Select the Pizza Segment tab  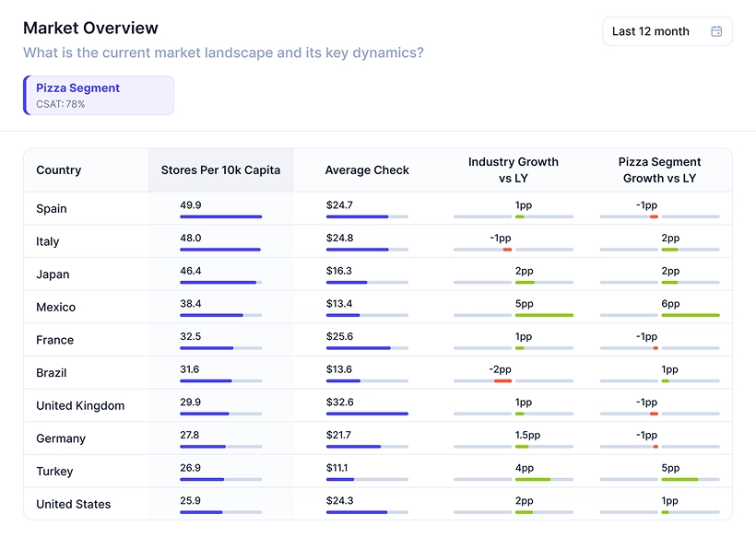click(100, 96)
